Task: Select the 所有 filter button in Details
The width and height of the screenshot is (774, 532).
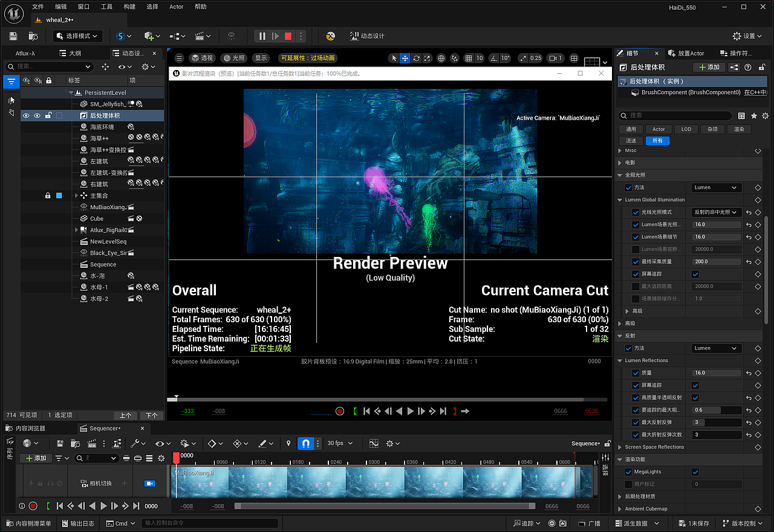Action: pos(658,141)
